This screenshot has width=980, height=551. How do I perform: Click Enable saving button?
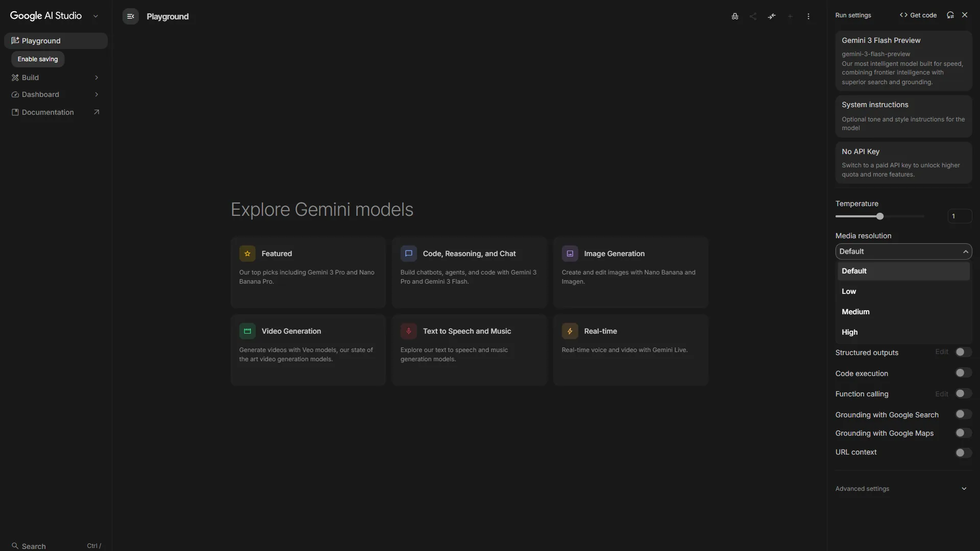pos(38,59)
